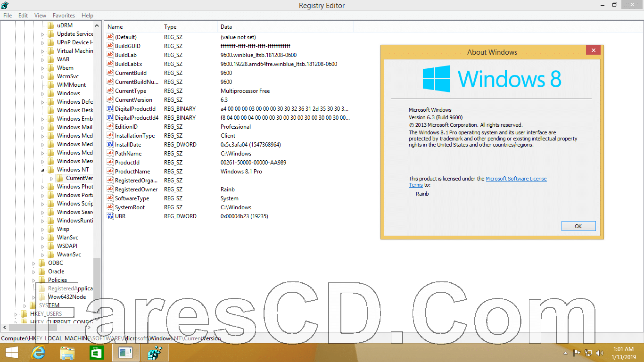The height and width of the screenshot is (362, 644).
Task: Select the ProductName value icon
Action: (x=111, y=172)
